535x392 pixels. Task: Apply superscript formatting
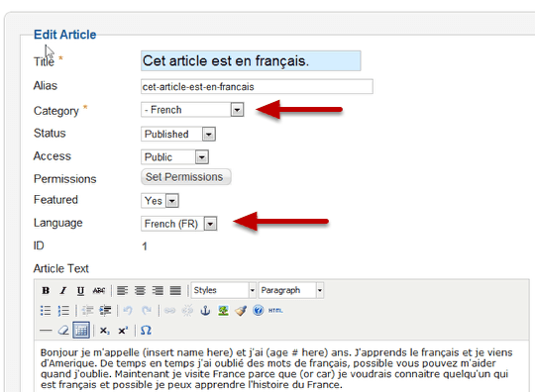(x=123, y=331)
